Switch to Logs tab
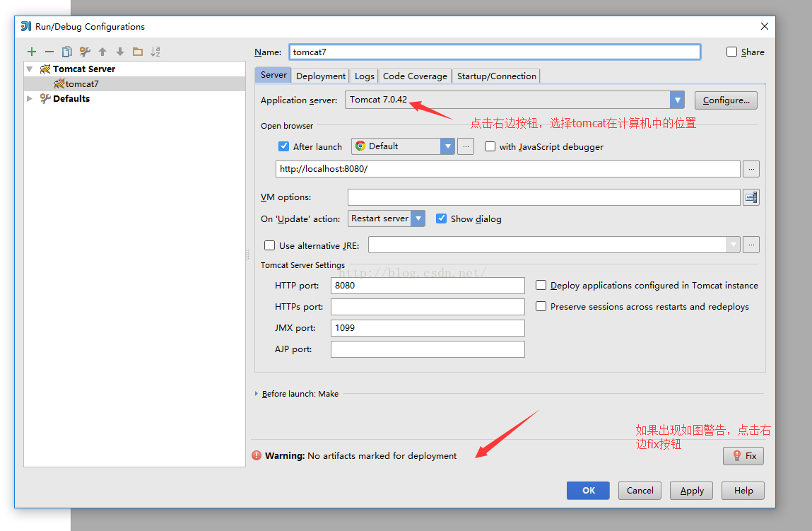 364,76
